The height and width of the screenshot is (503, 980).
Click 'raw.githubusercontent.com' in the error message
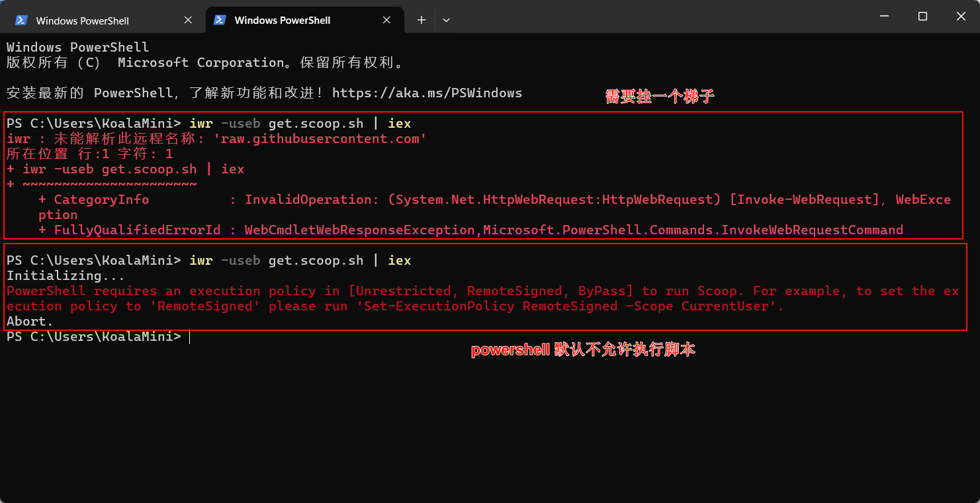[320, 139]
